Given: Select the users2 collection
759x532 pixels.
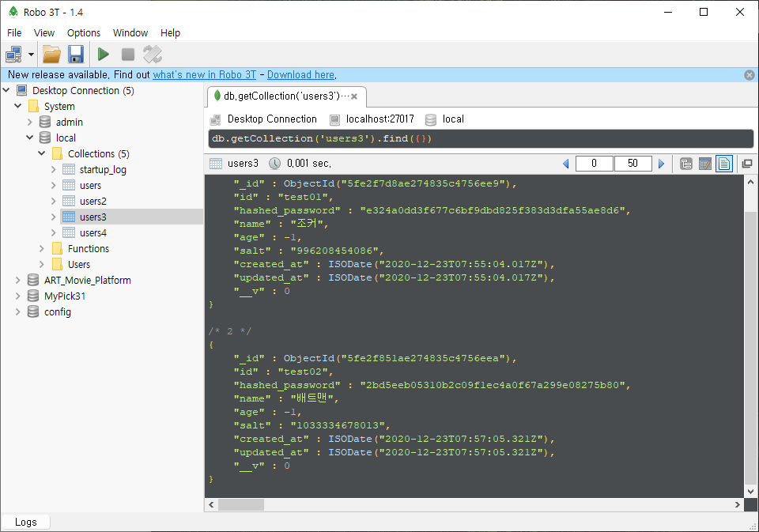Looking at the screenshot, I should tap(93, 202).
